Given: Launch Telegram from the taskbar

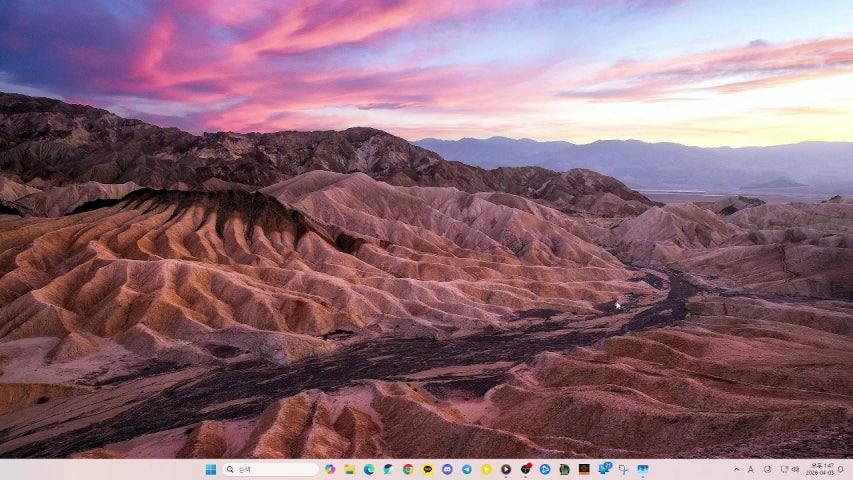Looking at the screenshot, I should point(466,469).
